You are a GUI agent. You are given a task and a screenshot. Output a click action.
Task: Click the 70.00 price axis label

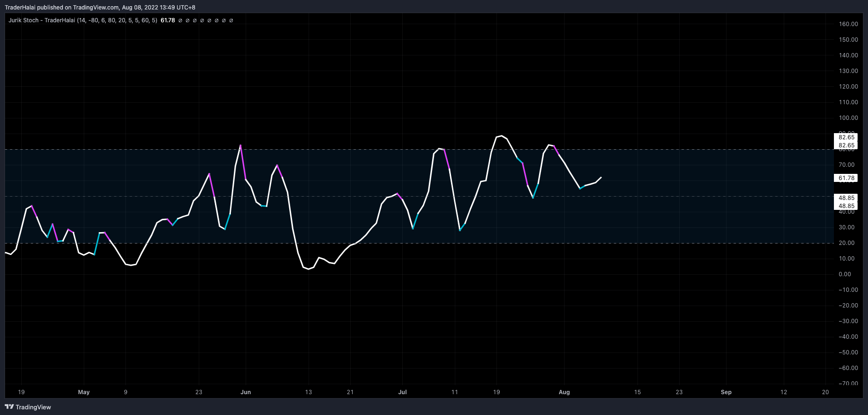pos(847,165)
